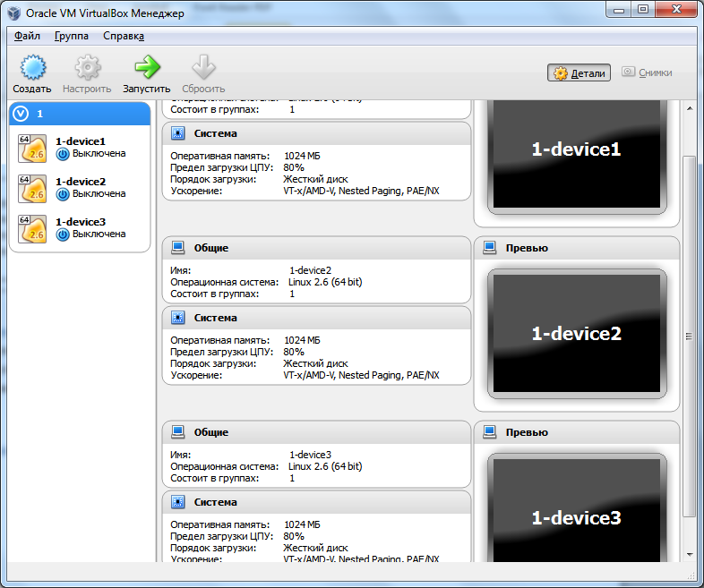Viewport: 704px width, 588px height.
Task: Click the Имя value 1-device2
Action: point(310,270)
